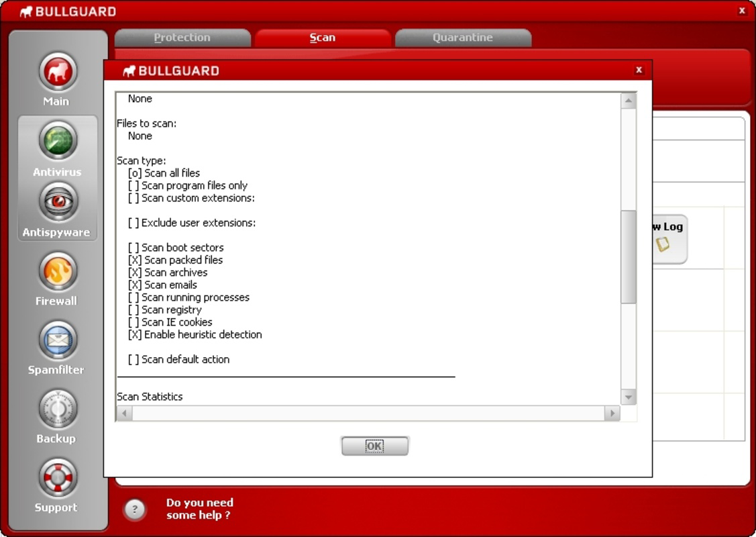Click '[X] Scan emails' line
The image size is (756, 537).
point(162,285)
